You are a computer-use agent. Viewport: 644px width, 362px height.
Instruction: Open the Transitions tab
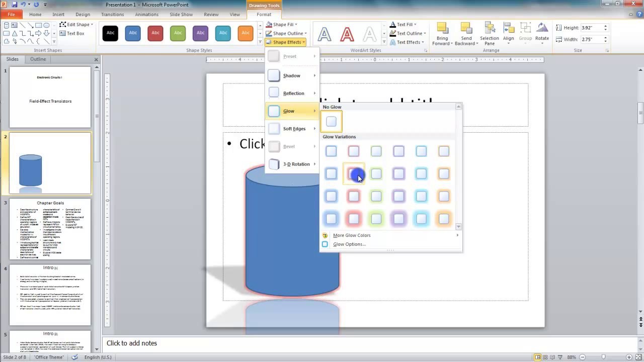click(112, 15)
